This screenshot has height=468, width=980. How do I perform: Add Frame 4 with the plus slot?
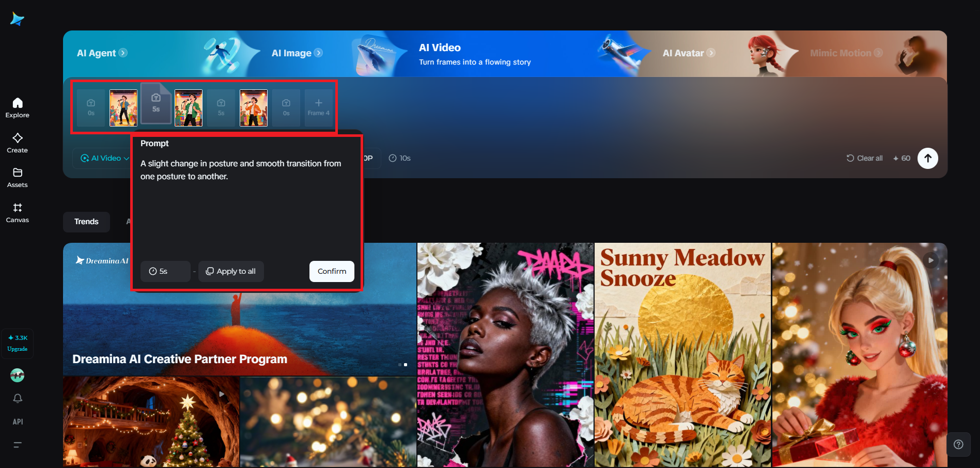[319, 108]
